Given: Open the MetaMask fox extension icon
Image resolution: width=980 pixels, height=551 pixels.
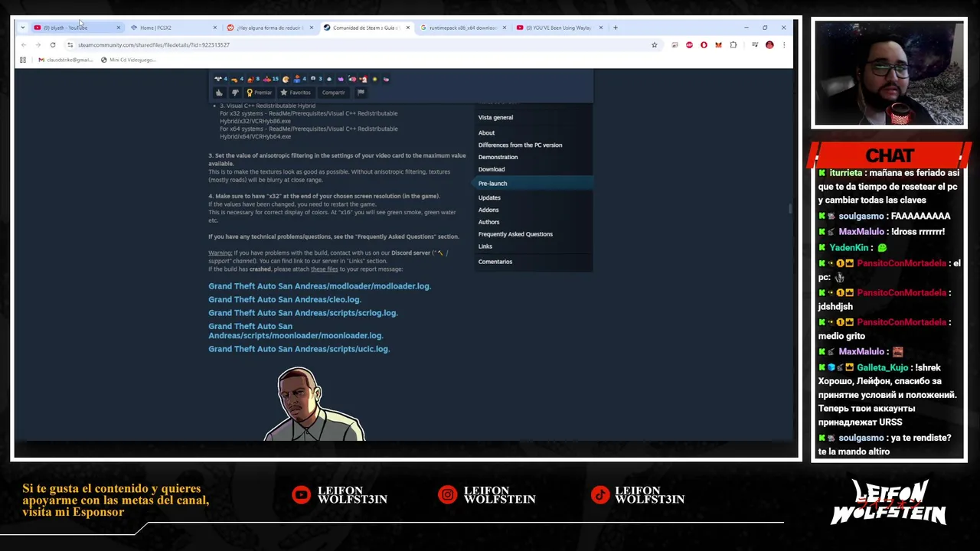Looking at the screenshot, I should point(718,45).
